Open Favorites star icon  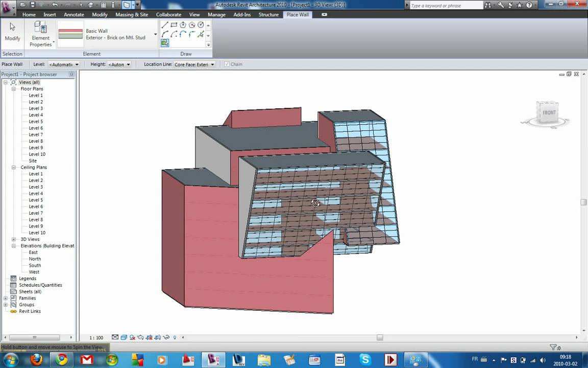point(520,5)
